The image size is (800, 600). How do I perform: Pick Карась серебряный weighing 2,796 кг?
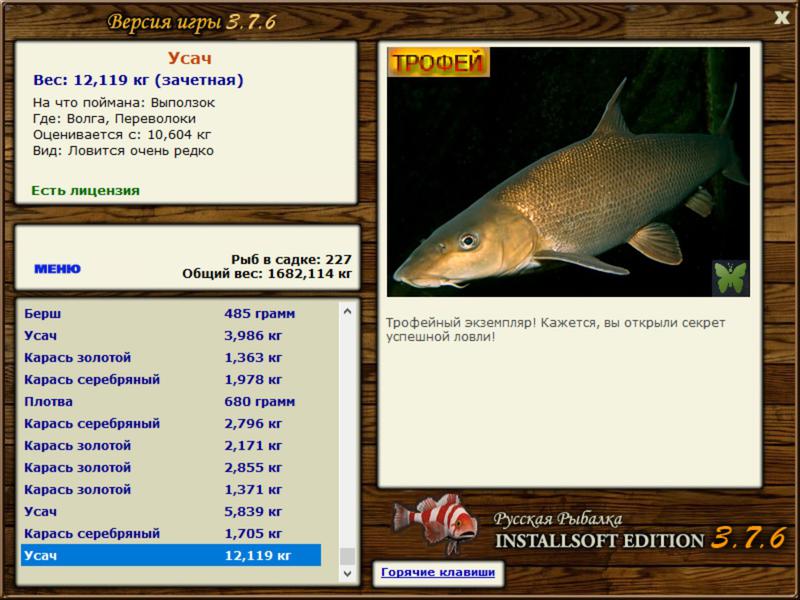(170, 424)
